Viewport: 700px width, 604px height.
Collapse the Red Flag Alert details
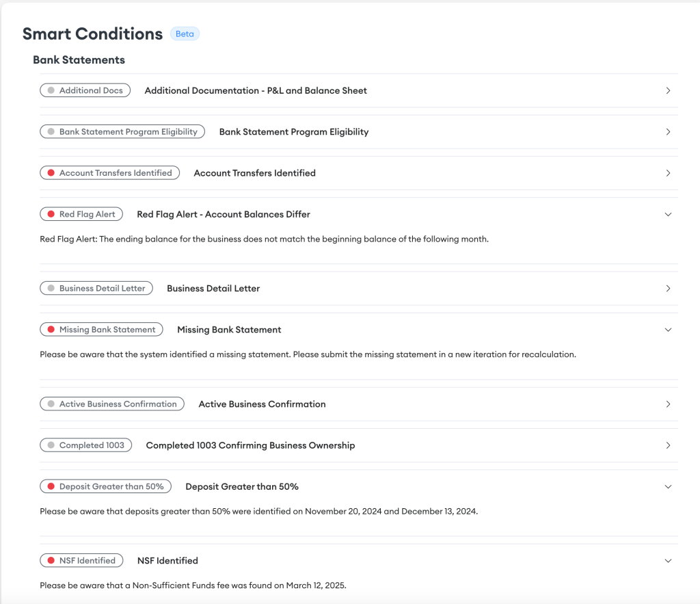[x=669, y=213]
